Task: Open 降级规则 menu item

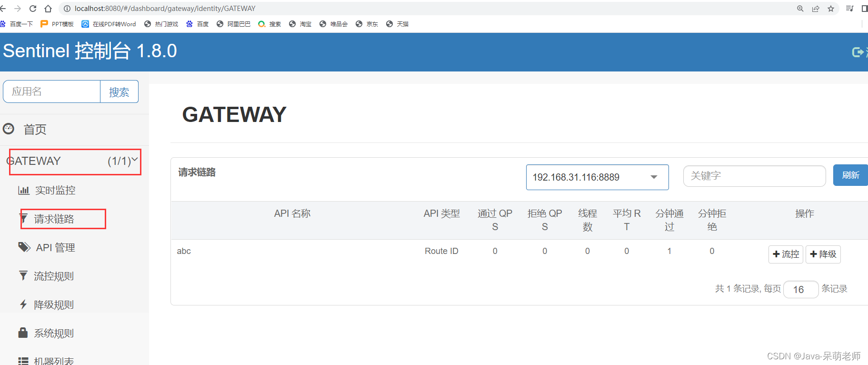Action: coord(54,304)
